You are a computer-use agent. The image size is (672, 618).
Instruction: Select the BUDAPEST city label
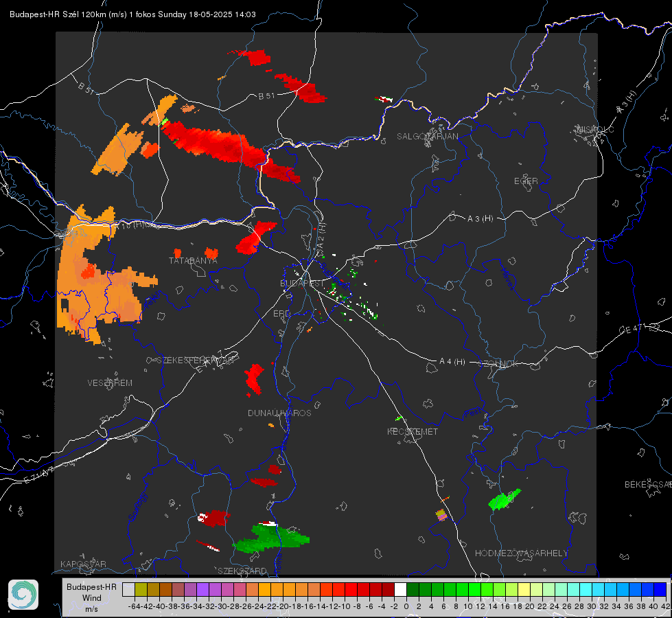pos(302,283)
